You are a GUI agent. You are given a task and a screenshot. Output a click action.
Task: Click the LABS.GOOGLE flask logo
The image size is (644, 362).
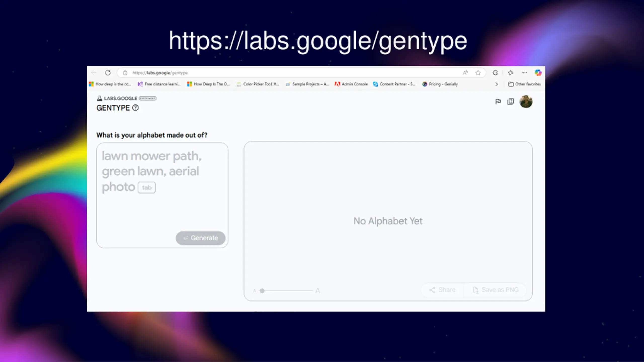point(100,98)
